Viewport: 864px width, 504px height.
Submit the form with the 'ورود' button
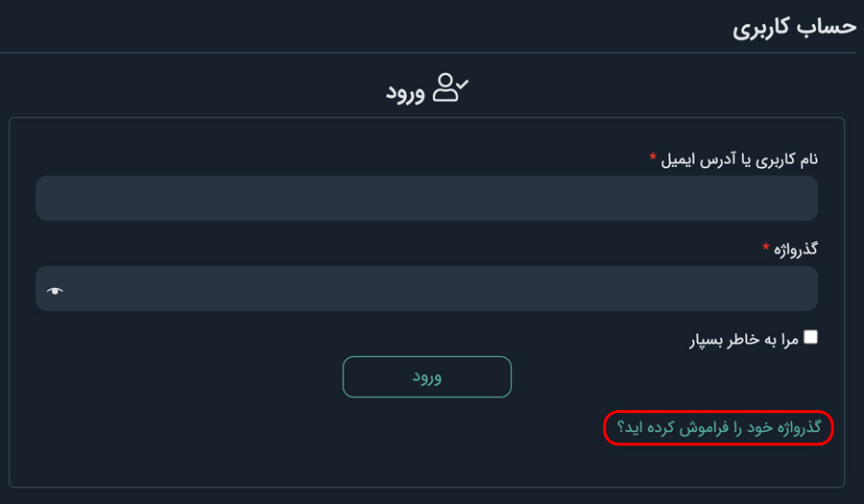[426, 377]
